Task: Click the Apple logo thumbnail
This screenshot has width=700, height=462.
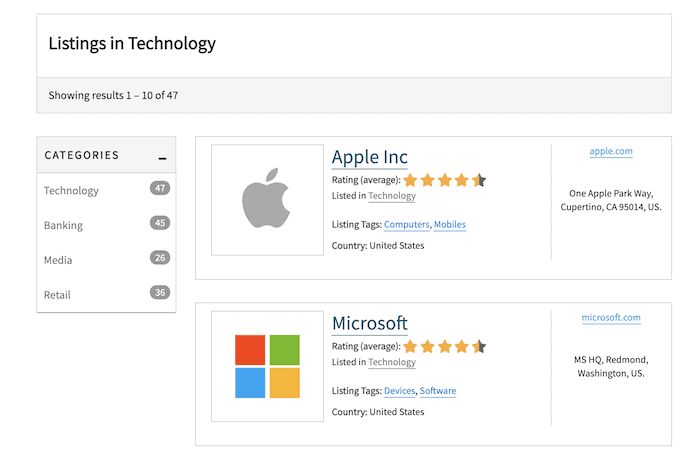Action: [x=267, y=200]
